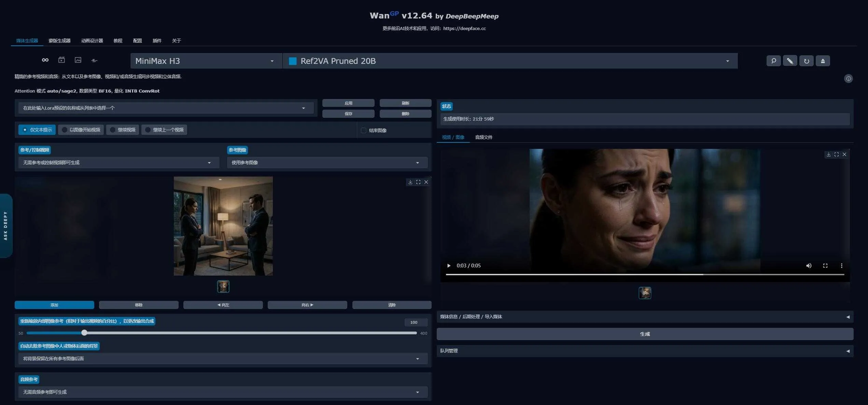868x405 pixels.
Task: Click the 刷新 button
Action: point(405,103)
